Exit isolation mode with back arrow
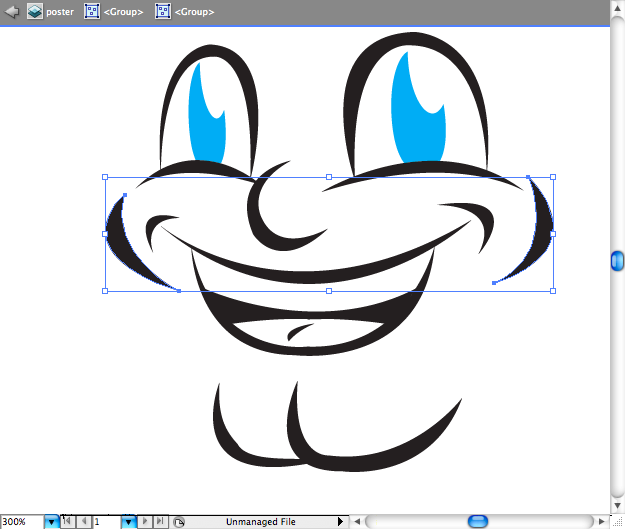This screenshot has width=625, height=529. pyautogui.click(x=12, y=12)
